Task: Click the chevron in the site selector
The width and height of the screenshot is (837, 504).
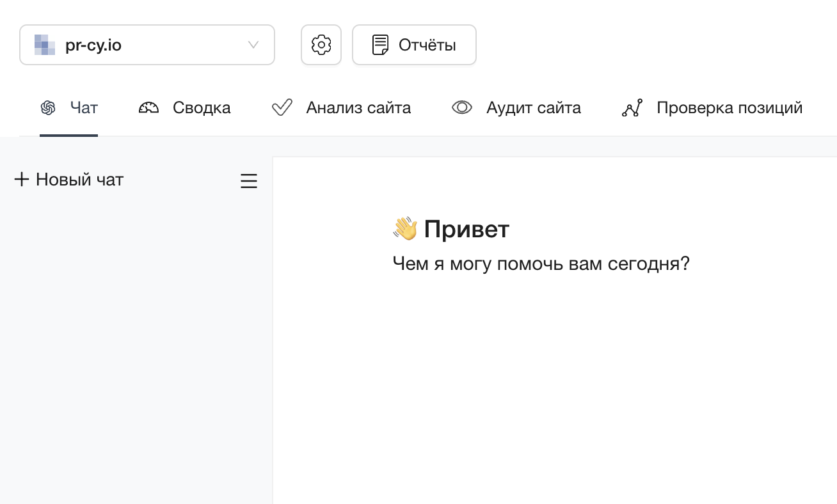Action: pyautogui.click(x=253, y=45)
